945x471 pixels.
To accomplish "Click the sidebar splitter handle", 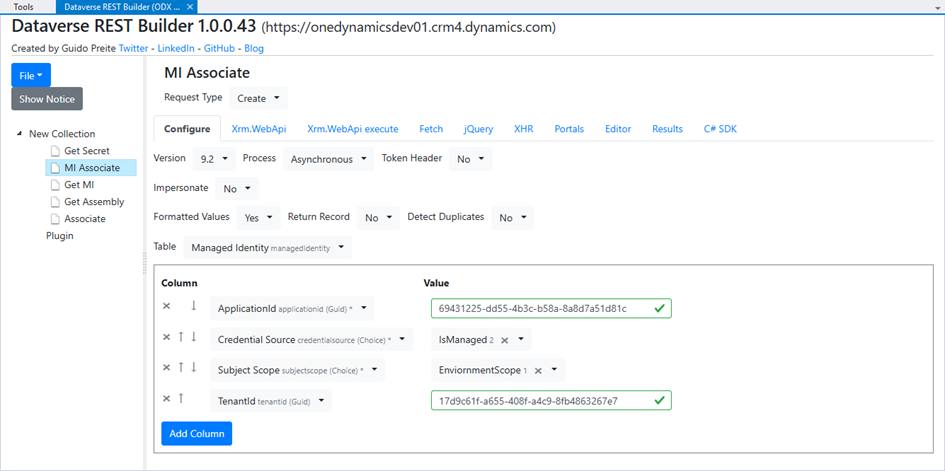I will click(x=144, y=264).
